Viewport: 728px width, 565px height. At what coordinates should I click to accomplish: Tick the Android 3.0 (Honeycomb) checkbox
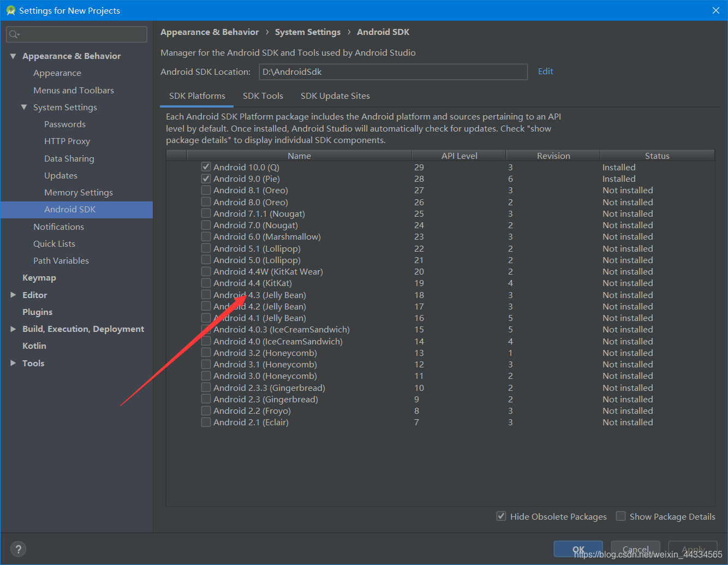[206, 376]
